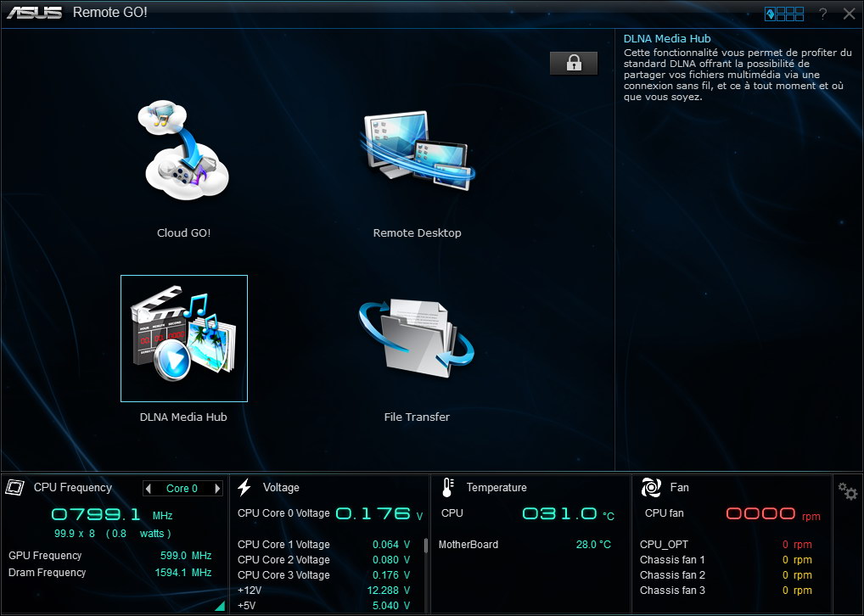Click the Chassis fan 1 row

pyautogui.click(x=727, y=560)
